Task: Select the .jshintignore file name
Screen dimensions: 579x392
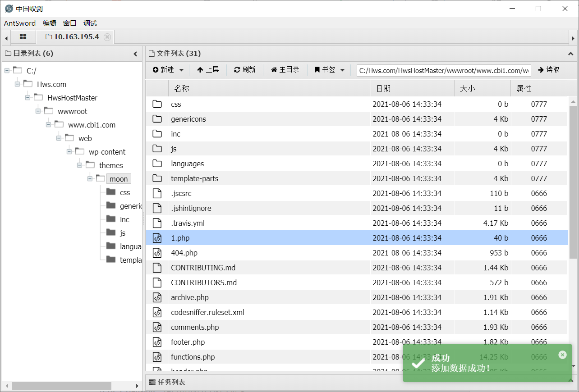Action: 191,208
